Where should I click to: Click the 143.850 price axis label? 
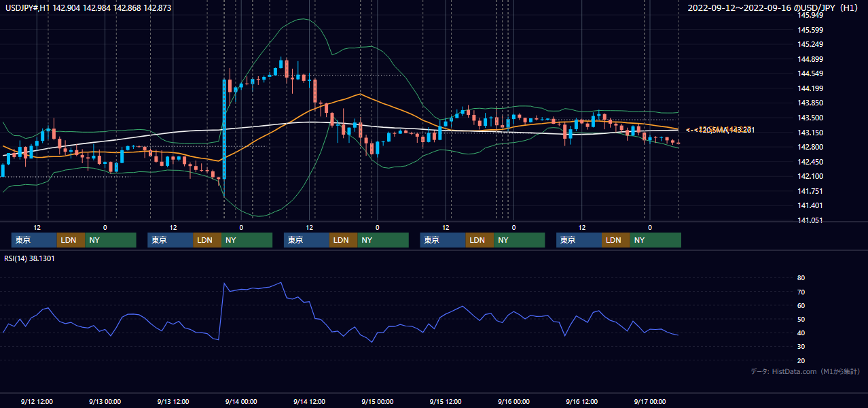(x=811, y=103)
